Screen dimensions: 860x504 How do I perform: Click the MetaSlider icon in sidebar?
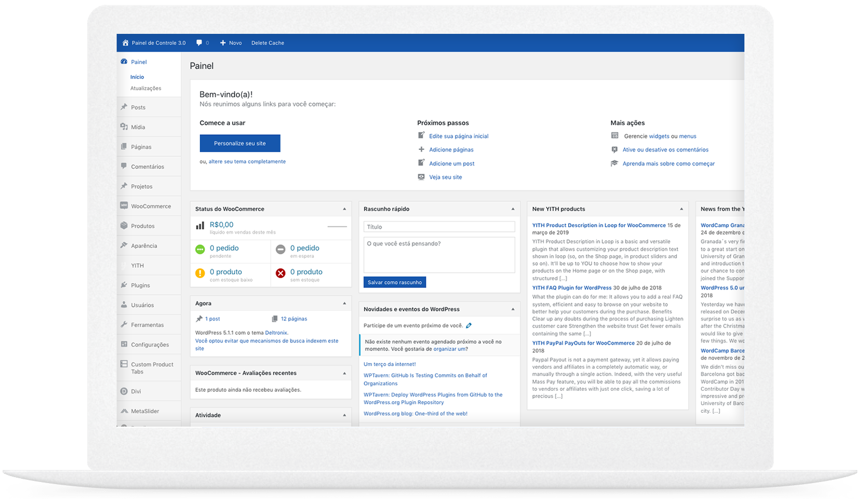click(124, 411)
